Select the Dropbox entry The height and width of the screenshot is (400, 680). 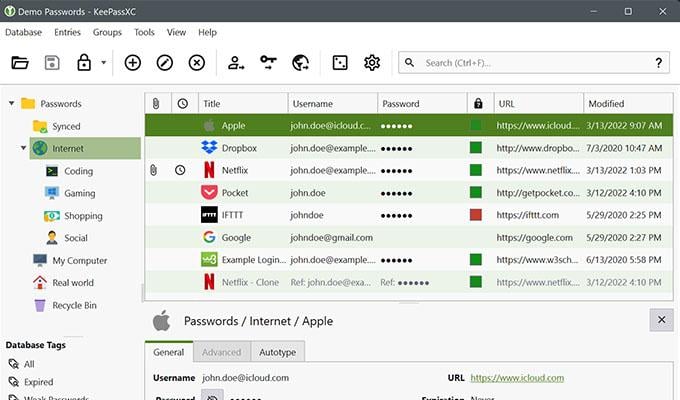coord(409,148)
